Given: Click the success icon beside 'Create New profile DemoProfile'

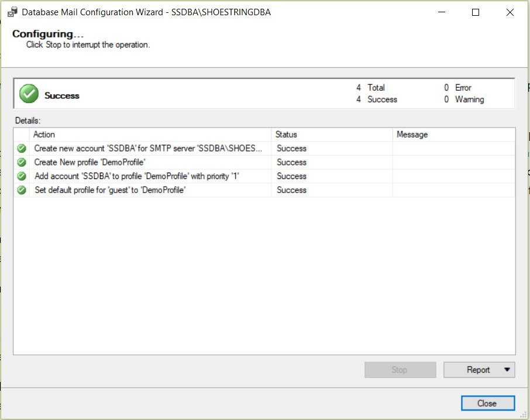Looking at the screenshot, I should coord(21,162).
